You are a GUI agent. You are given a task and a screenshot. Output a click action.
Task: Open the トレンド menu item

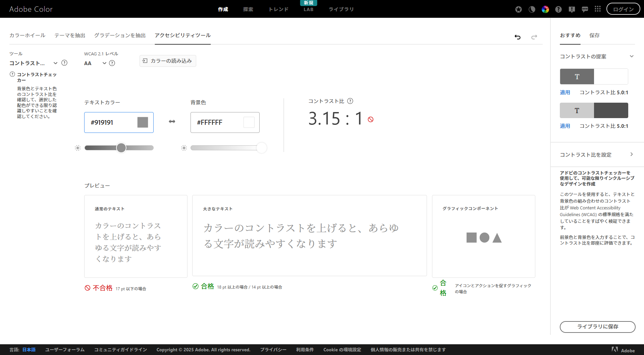click(278, 9)
